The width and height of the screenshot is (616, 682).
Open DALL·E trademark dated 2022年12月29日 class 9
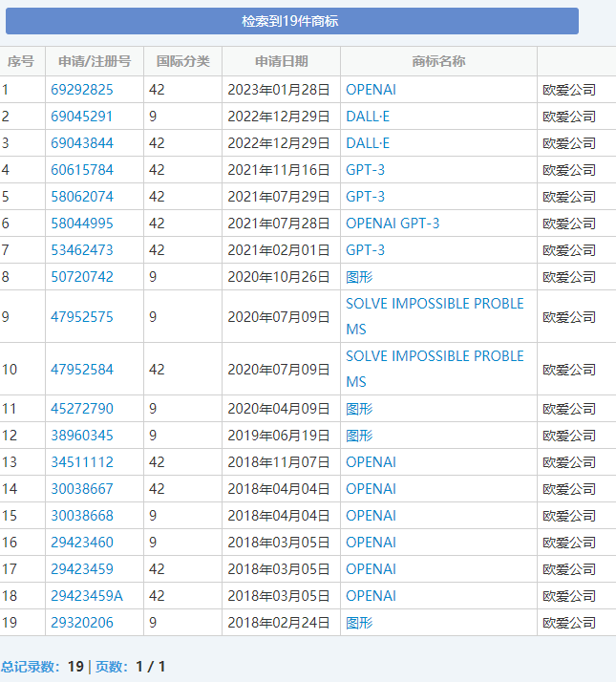tap(368, 117)
